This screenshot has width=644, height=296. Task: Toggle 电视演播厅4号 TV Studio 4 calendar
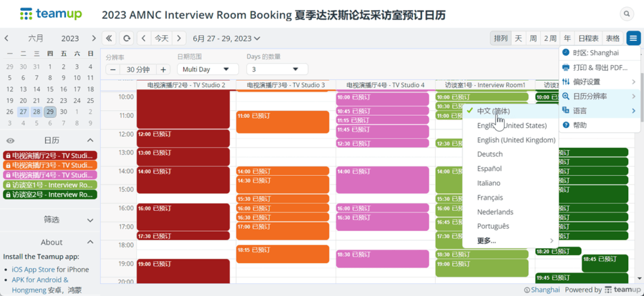click(50, 174)
